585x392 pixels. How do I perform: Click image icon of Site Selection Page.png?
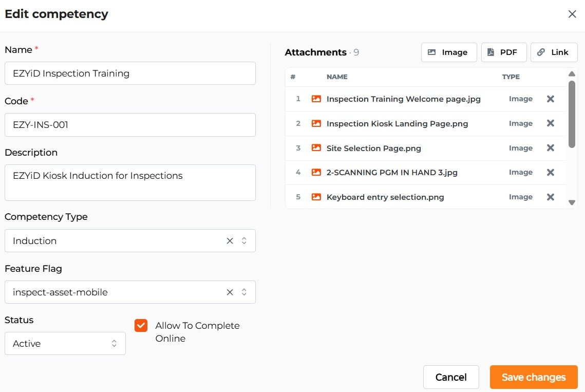[316, 148]
